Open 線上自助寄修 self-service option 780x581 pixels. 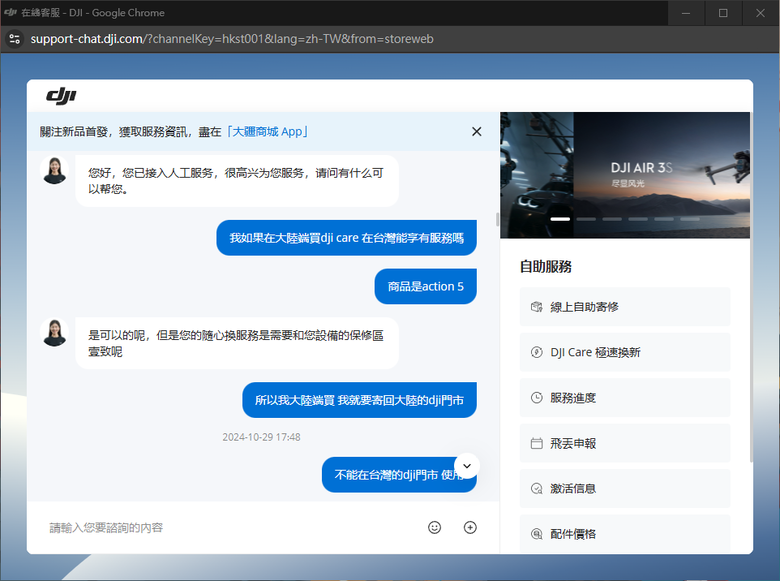[x=625, y=307]
